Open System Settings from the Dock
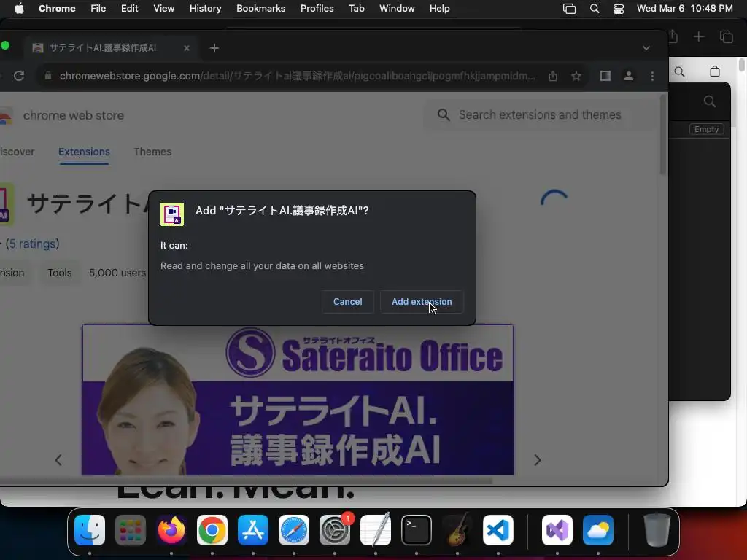The width and height of the screenshot is (747, 560). 335,530
